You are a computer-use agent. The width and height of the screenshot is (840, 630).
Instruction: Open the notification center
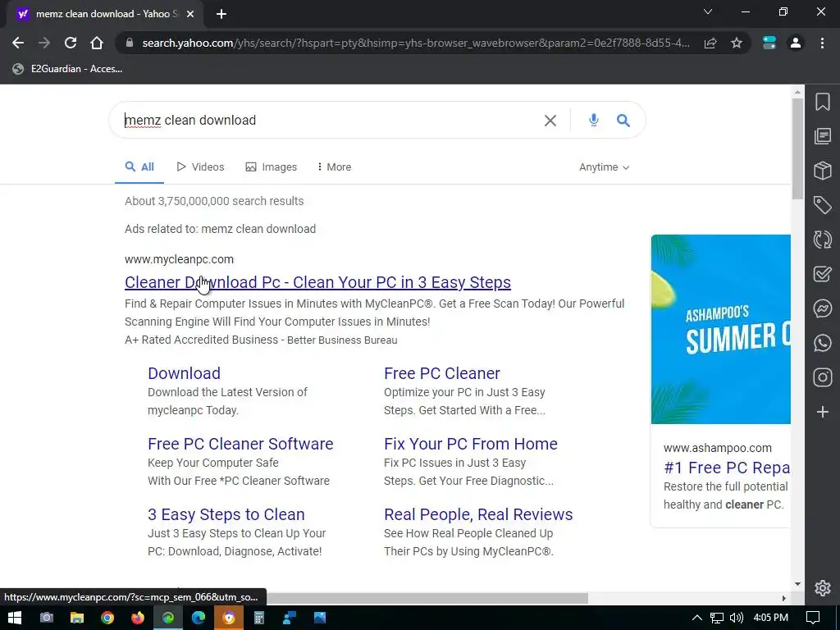[x=813, y=618]
